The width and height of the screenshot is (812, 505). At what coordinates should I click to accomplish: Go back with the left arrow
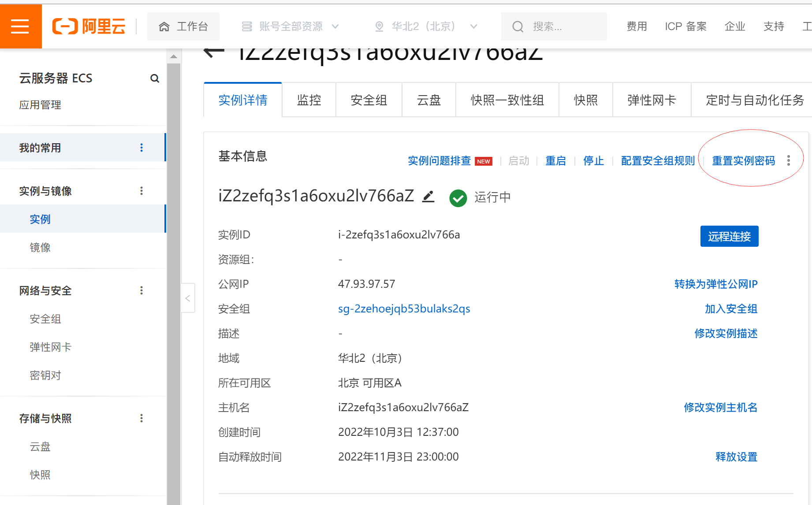(x=214, y=52)
